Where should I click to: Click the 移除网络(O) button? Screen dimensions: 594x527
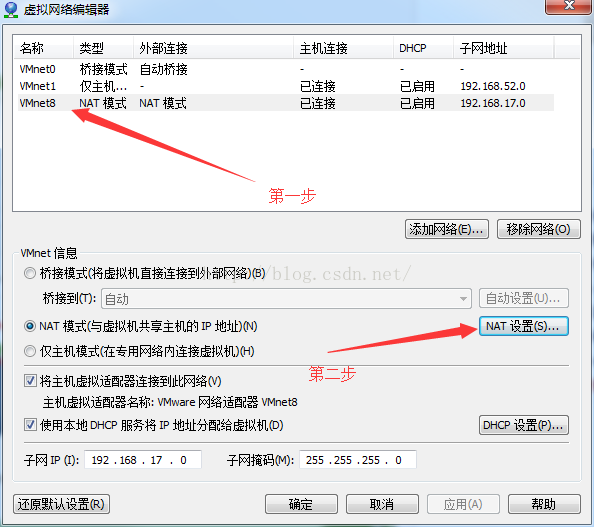[x=538, y=229]
